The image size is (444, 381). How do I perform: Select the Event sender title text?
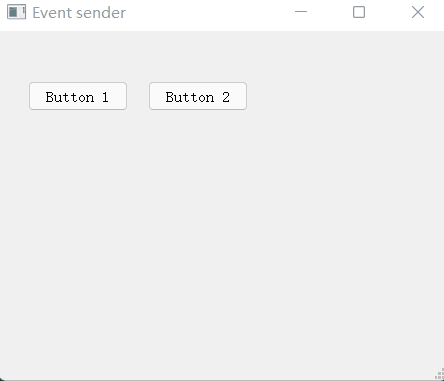pos(79,13)
